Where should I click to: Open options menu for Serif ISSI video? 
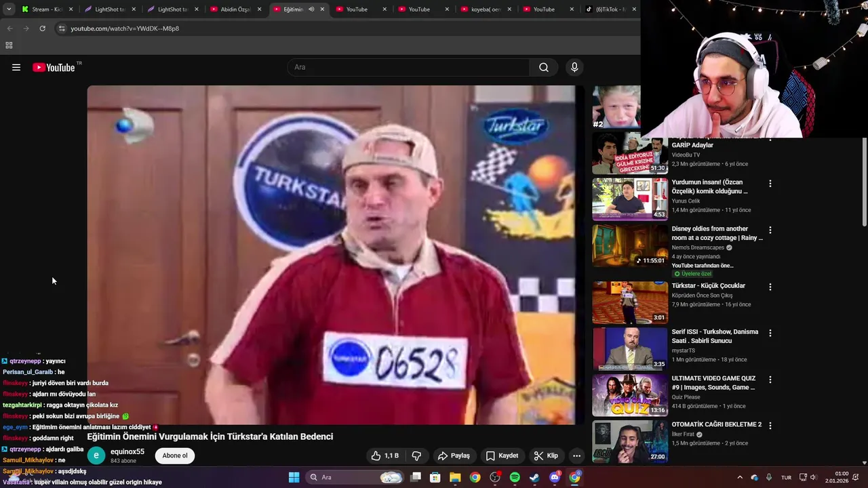[770, 333]
